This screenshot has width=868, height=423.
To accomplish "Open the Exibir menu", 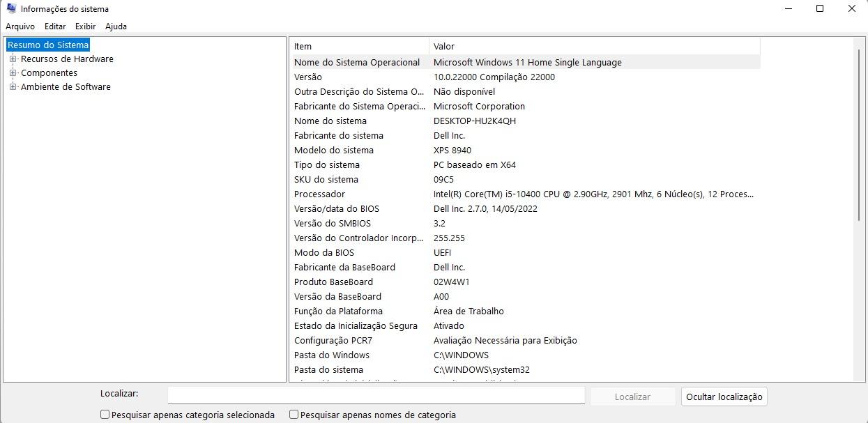I will 85,26.
